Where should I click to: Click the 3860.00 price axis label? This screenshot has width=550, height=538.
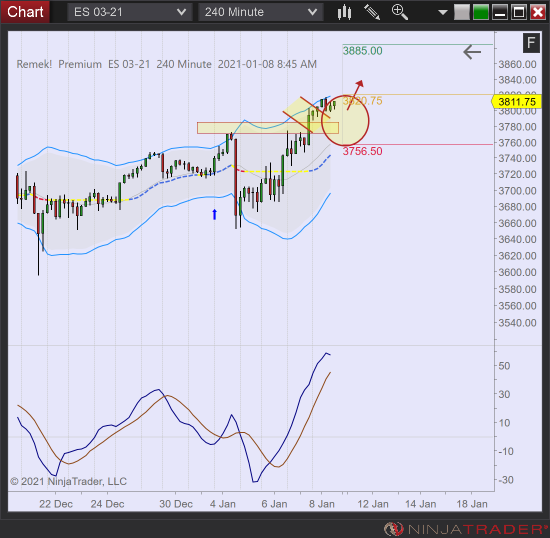point(517,64)
